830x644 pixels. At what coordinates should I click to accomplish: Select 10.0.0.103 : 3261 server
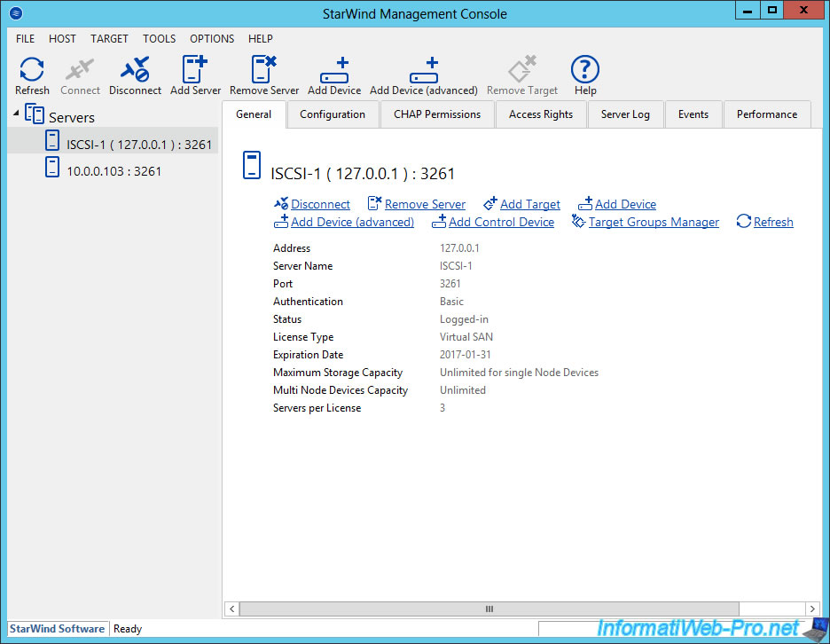pos(114,171)
